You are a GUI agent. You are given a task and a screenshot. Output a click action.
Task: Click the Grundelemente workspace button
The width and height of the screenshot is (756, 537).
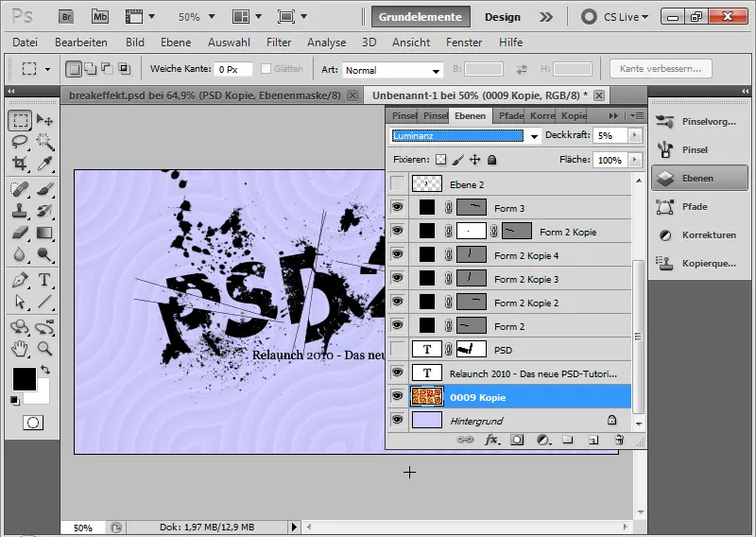[421, 17]
